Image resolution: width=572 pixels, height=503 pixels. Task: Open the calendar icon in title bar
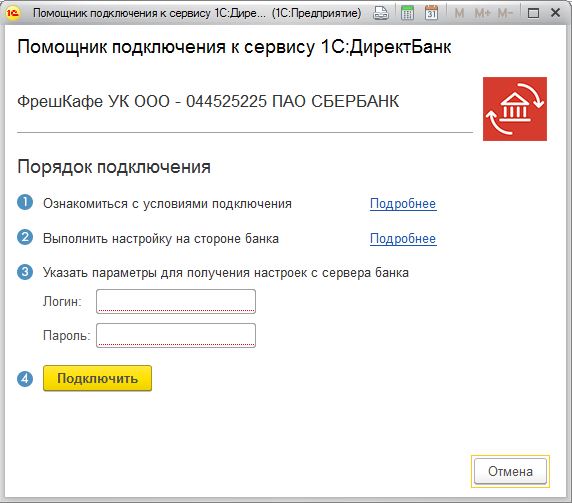[x=432, y=13]
